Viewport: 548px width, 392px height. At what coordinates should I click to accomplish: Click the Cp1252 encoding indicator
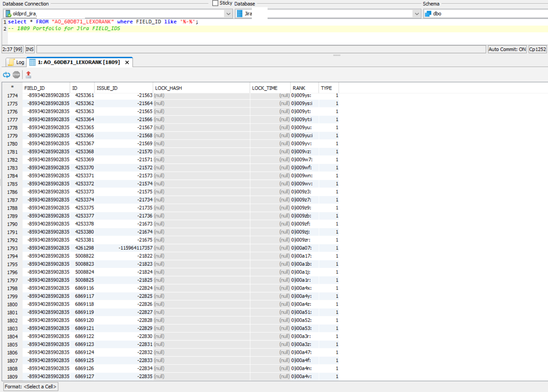[x=537, y=49]
